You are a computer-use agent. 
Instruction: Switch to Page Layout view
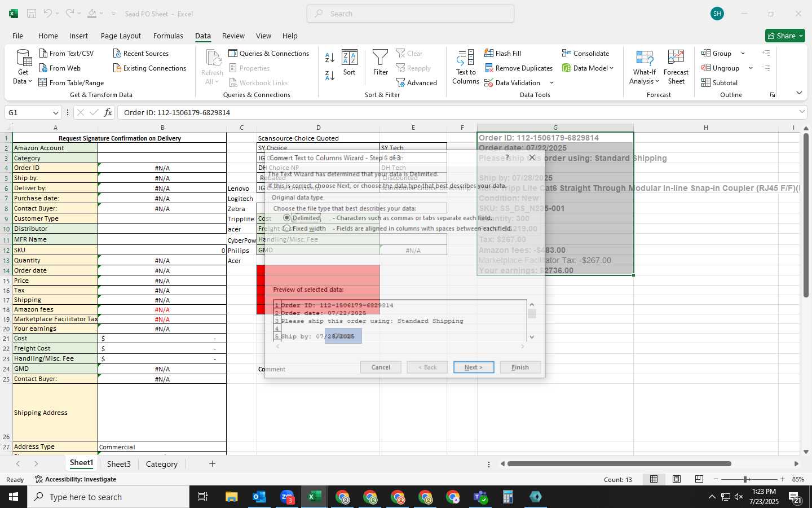[x=677, y=479]
